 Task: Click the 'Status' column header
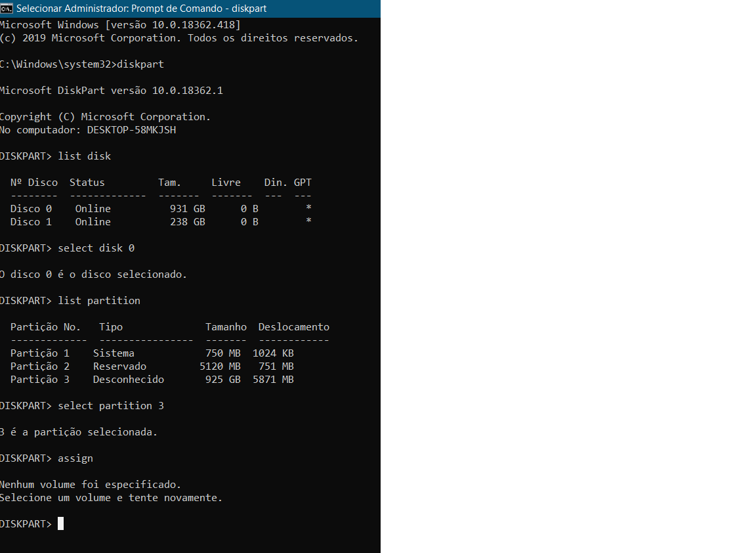click(x=87, y=183)
